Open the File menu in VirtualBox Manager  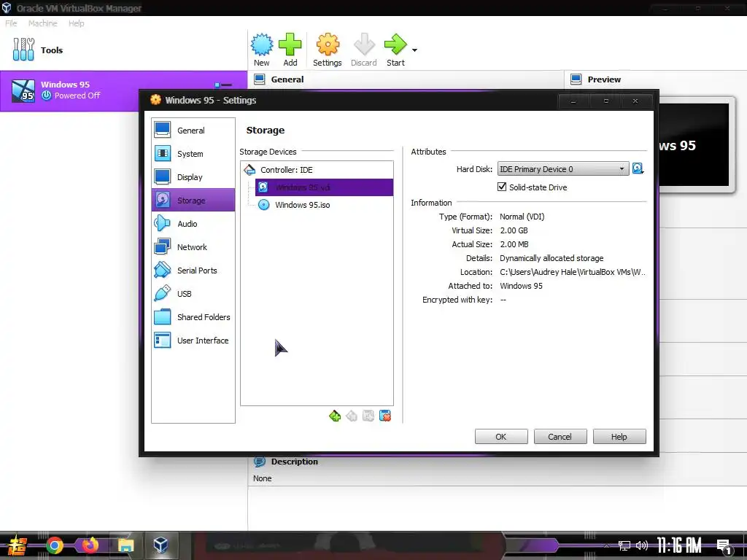point(11,23)
